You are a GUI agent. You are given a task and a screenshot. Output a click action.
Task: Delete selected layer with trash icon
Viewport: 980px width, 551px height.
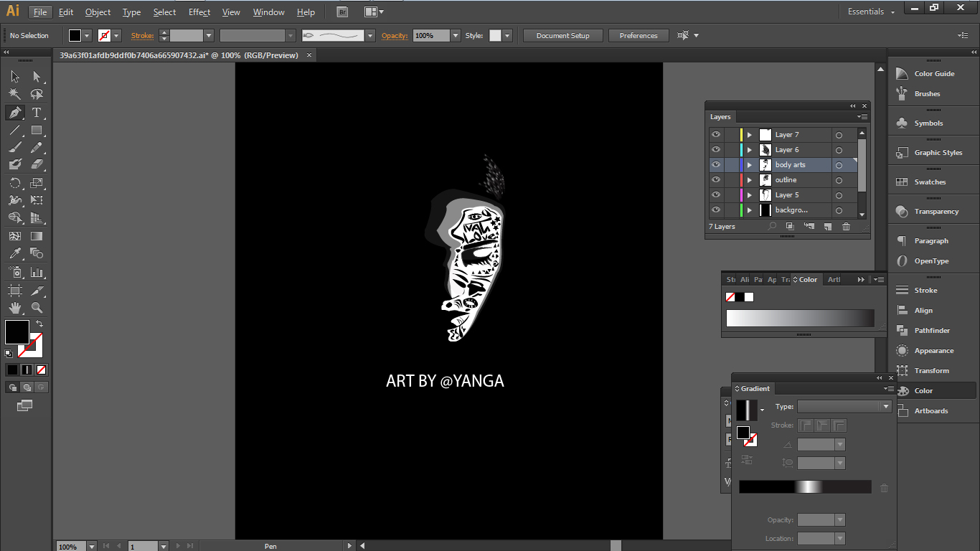(846, 227)
